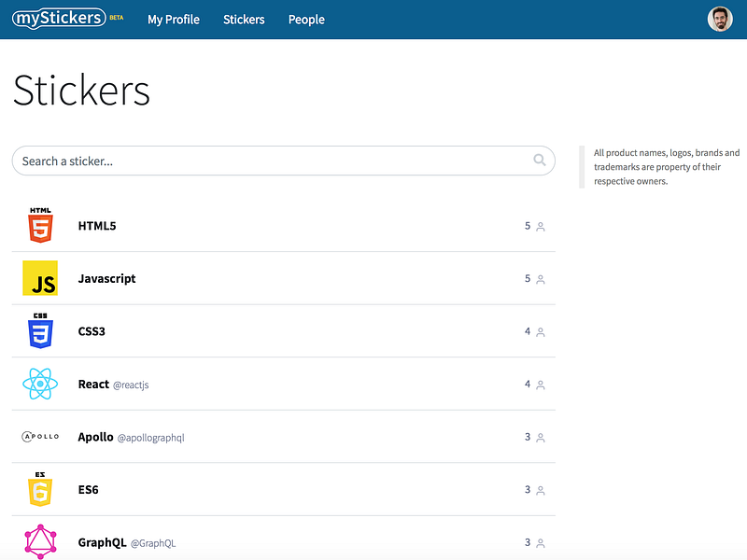Click the user count 3 for GraphQL
The height and width of the screenshot is (560, 747).
pos(528,542)
